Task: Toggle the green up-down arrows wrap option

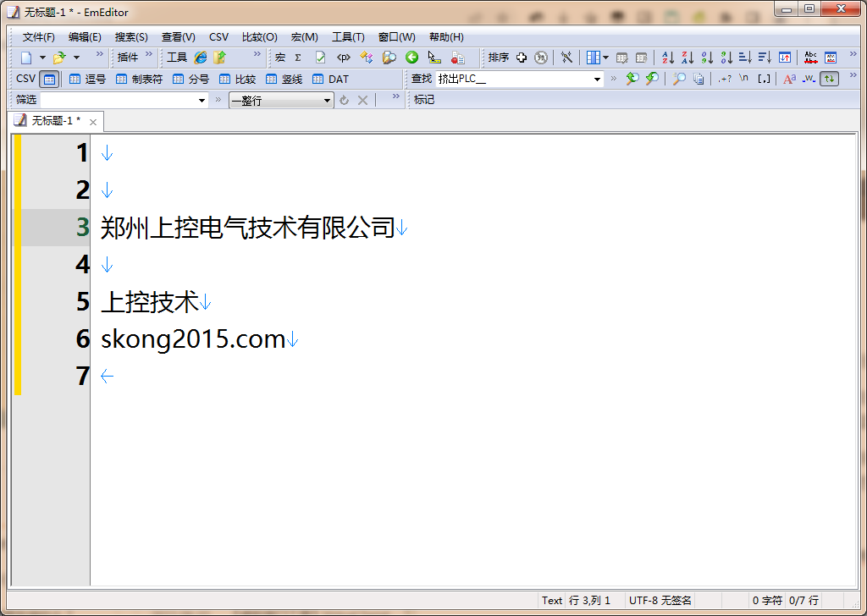Action: pos(830,79)
